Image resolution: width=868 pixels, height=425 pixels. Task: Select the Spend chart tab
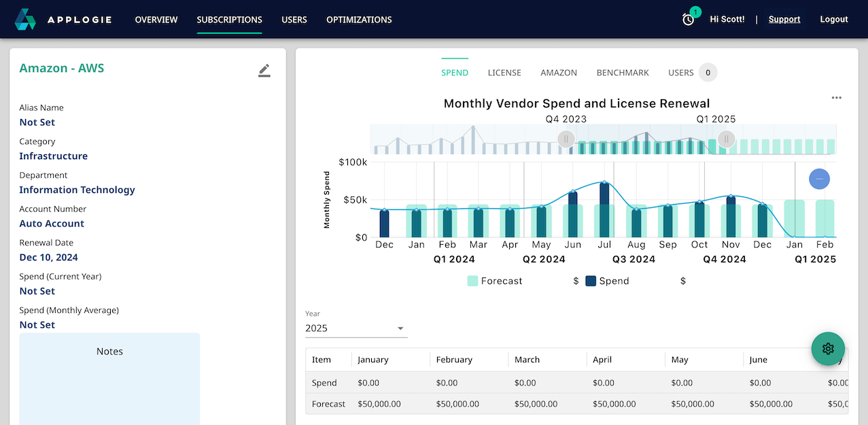tap(455, 73)
